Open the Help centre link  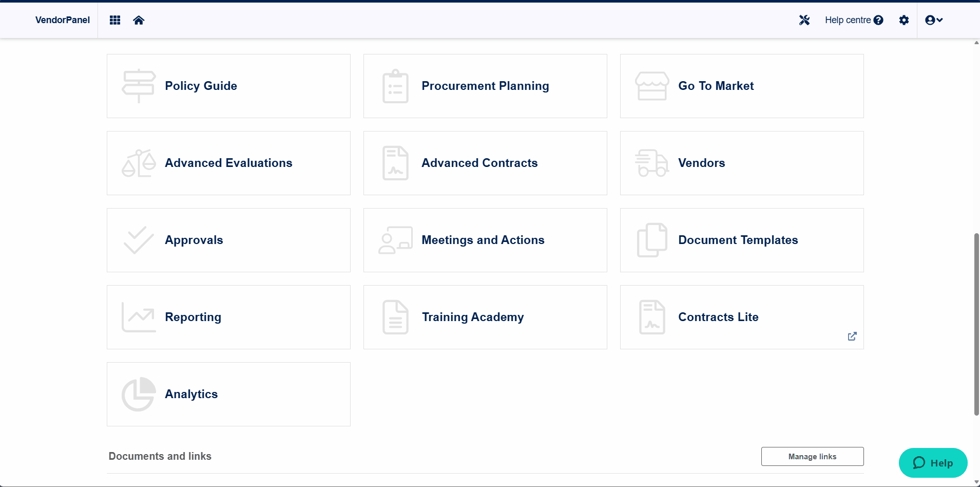pos(854,20)
